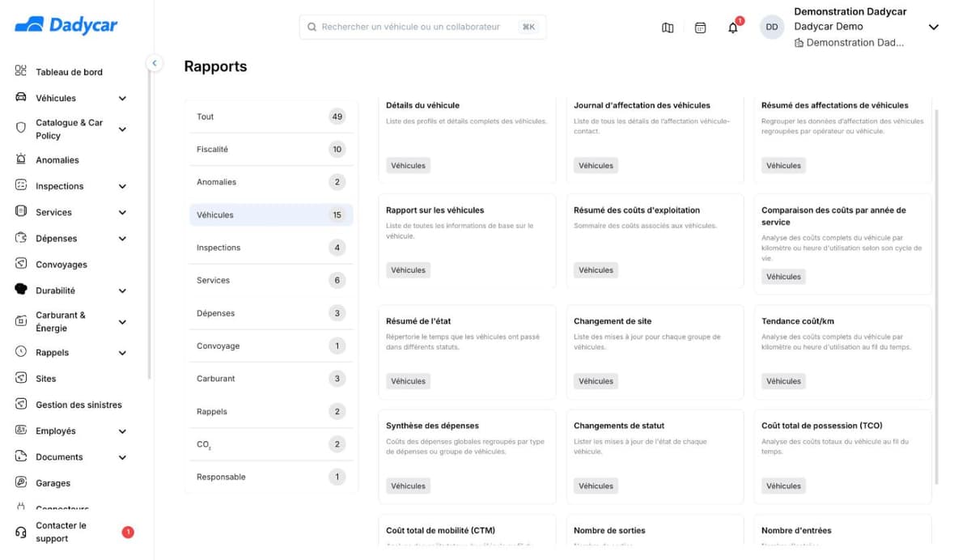
Task: Expand the Rappels sidebar chevron
Action: click(122, 353)
